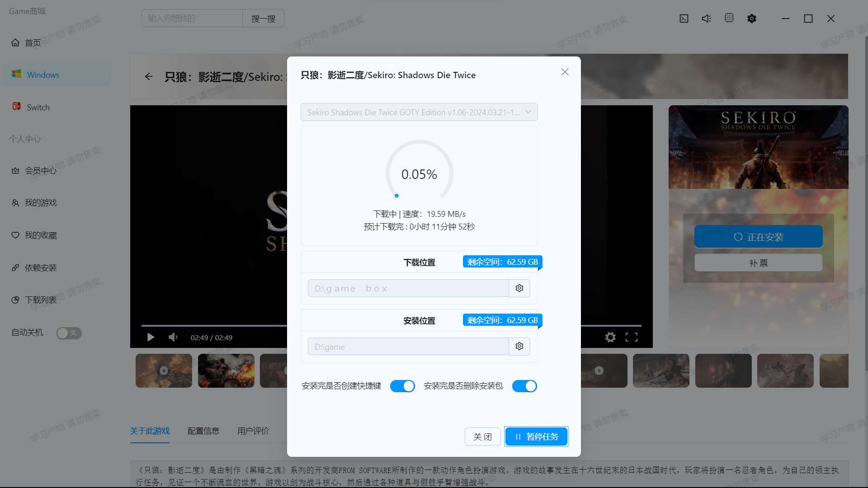Click the speaker sound icon in title bar
Viewport: 868px width, 488px height.
(x=707, y=19)
